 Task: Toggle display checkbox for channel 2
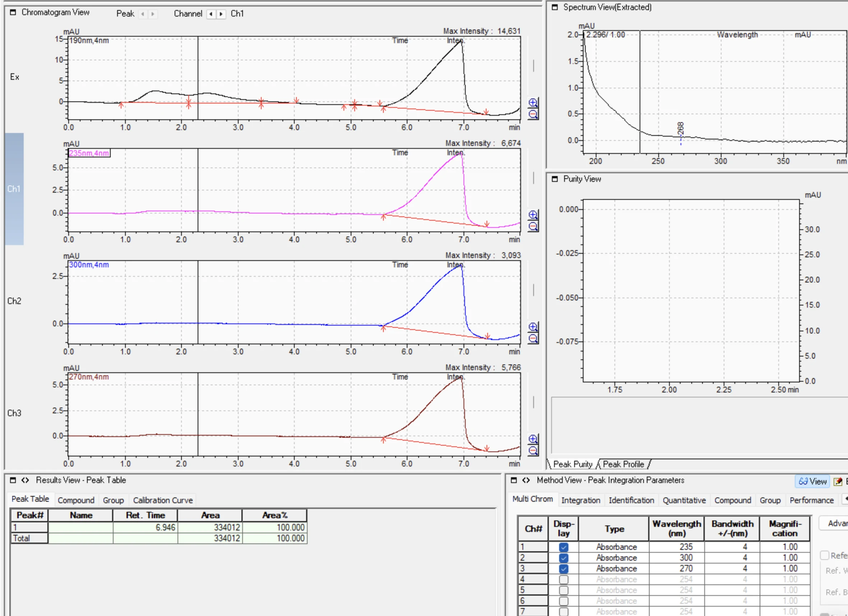click(563, 558)
